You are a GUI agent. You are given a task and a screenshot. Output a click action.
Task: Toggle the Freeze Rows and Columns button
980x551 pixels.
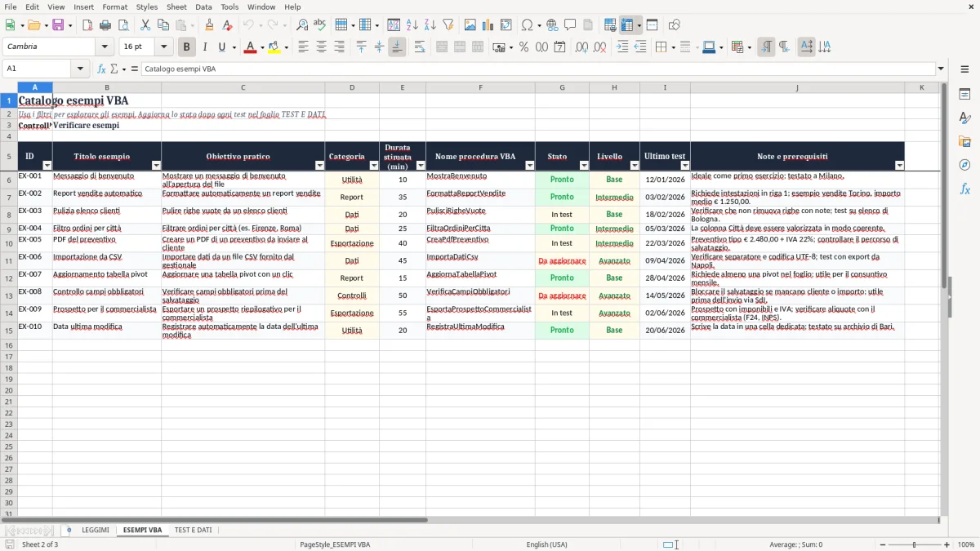[x=627, y=25]
